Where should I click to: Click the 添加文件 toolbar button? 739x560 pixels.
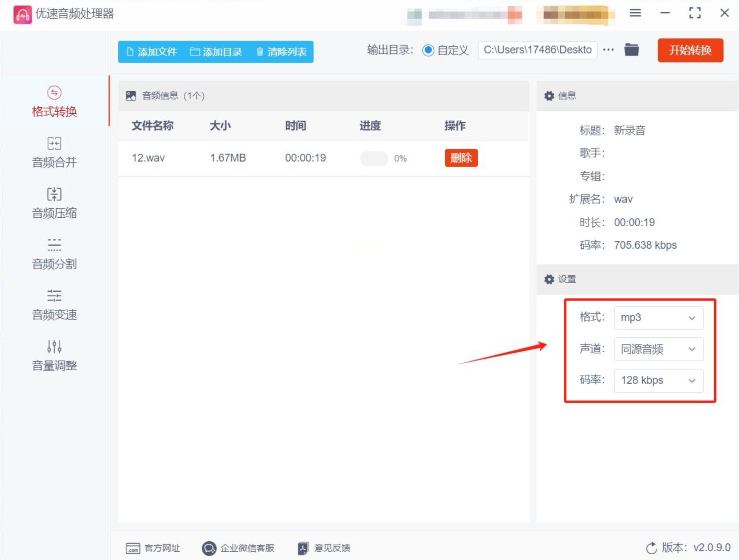coord(152,52)
